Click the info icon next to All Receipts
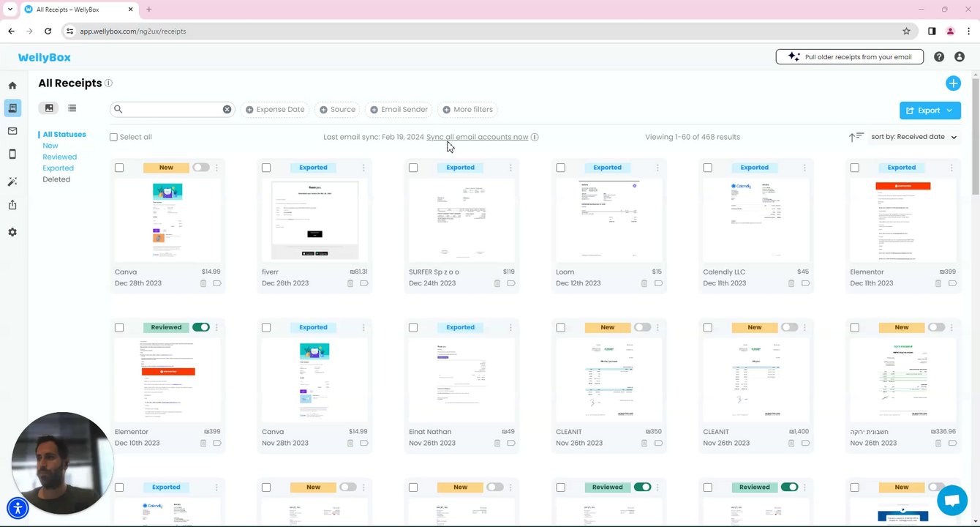The image size is (980, 527). pyautogui.click(x=108, y=83)
